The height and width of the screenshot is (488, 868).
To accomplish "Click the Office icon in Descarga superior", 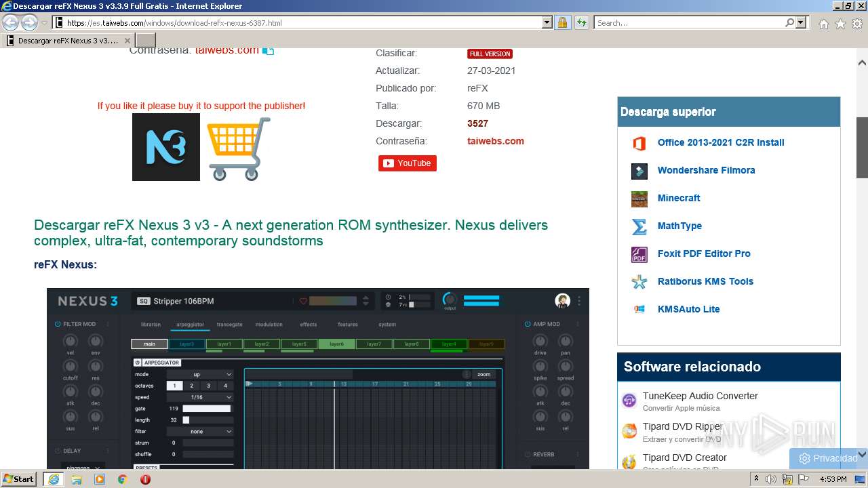I will tap(639, 143).
